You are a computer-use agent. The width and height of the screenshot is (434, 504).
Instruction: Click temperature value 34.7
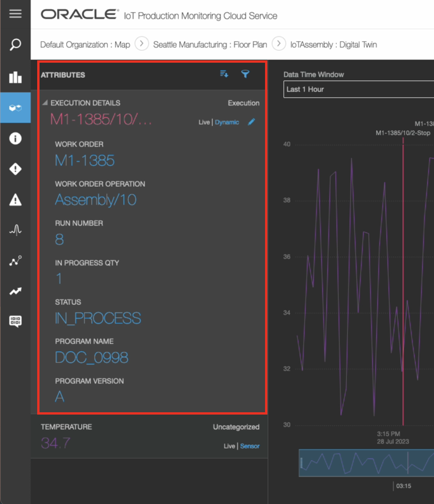[x=56, y=443]
